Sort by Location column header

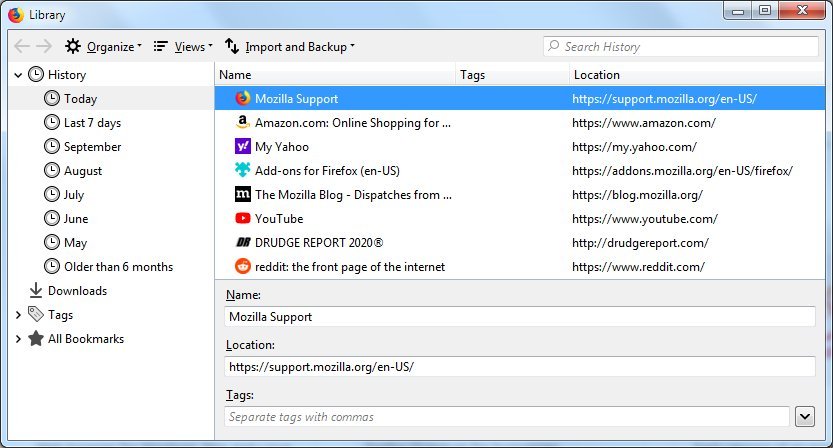(697, 75)
